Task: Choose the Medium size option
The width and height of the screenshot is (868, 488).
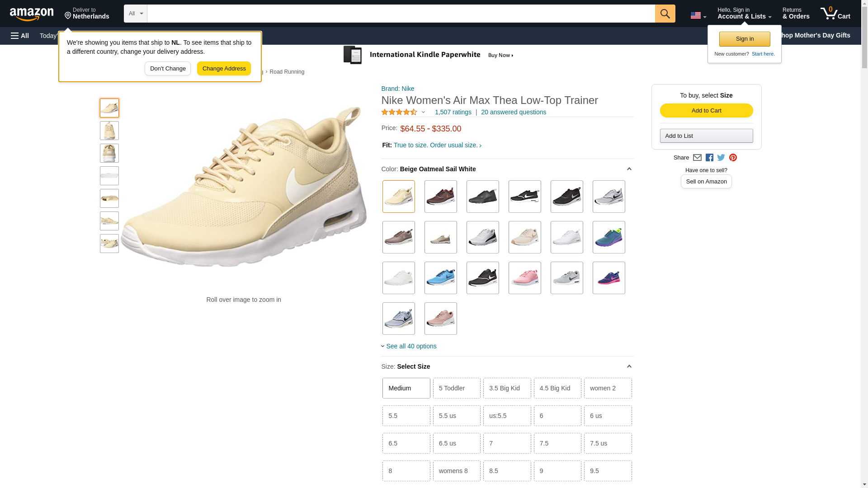Action: pyautogui.click(x=406, y=388)
